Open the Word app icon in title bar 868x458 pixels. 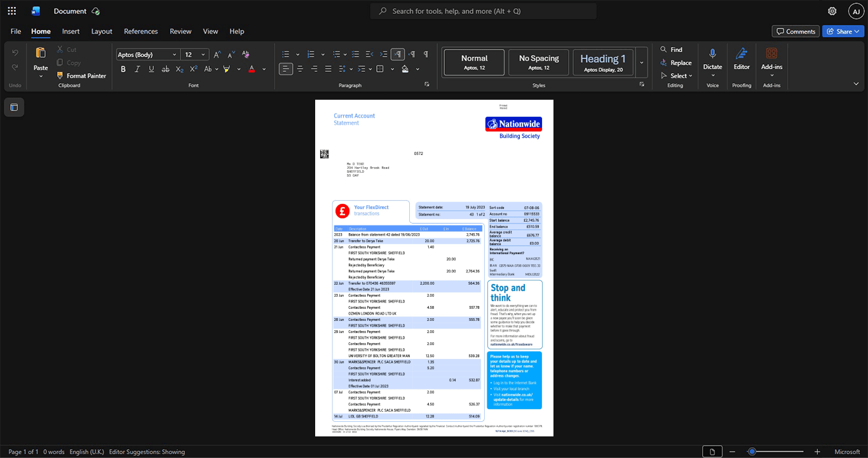(36, 11)
